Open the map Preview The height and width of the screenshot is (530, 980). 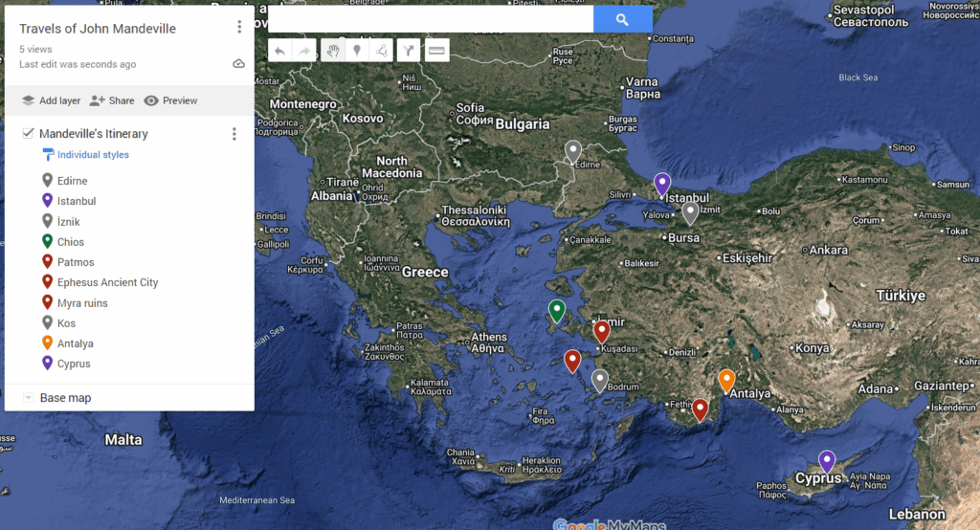click(x=170, y=100)
